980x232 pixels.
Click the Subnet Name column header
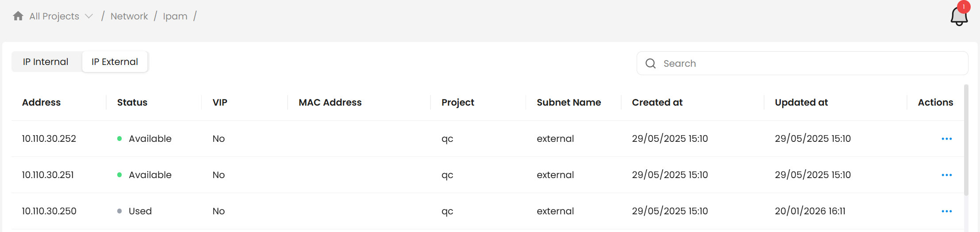click(569, 103)
